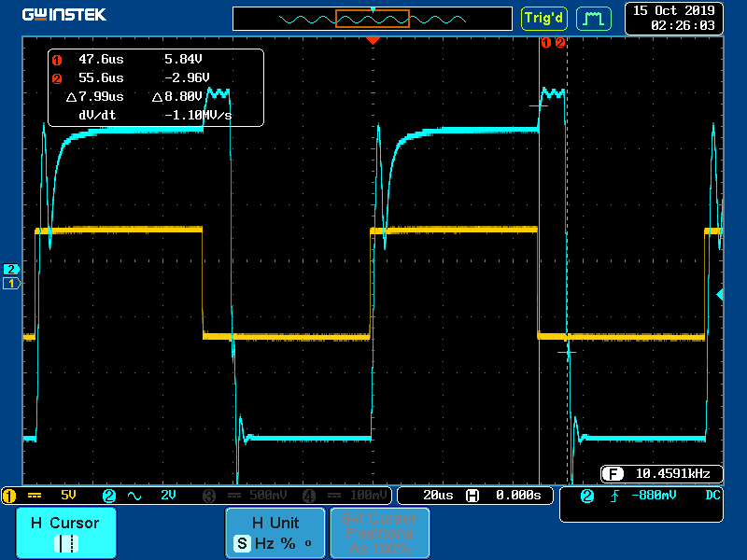
Task: Open the H Unit selection button
Action: coord(275,532)
